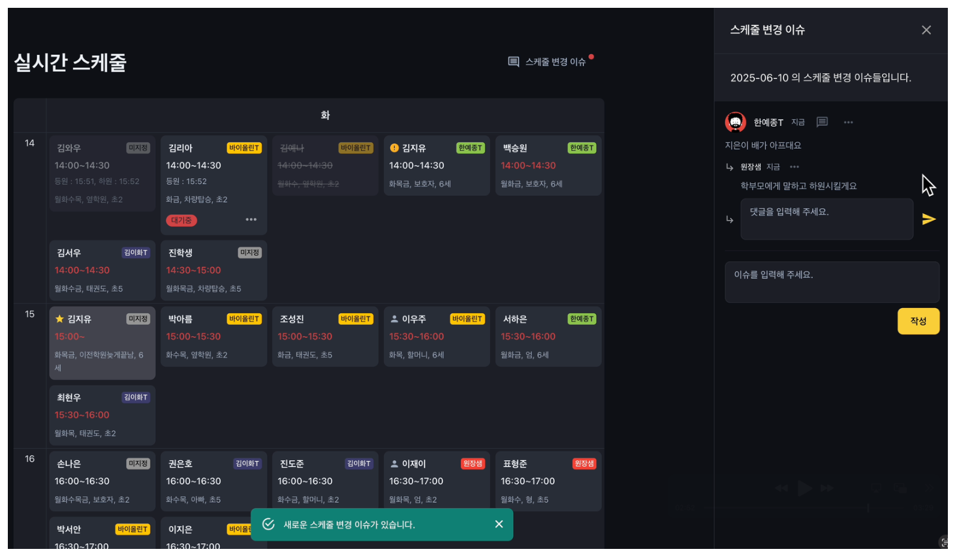Open the 권은호 schedule card
The height and width of the screenshot is (560, 957).
(213, 481)
